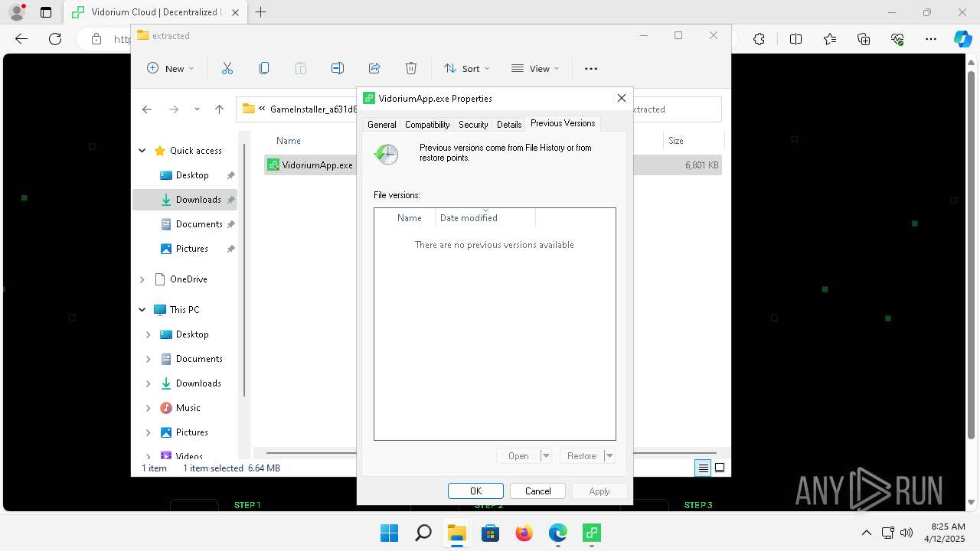Open Microsoft Store from the taskbar
Screen dimensions: 980x551
tap(490, 533)
